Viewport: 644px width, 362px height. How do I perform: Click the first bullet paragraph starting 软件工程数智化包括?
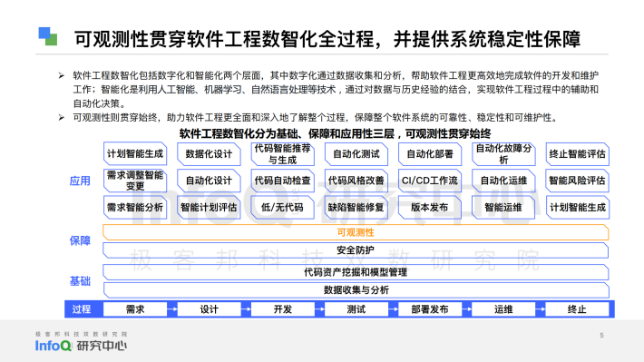point(336,89)
